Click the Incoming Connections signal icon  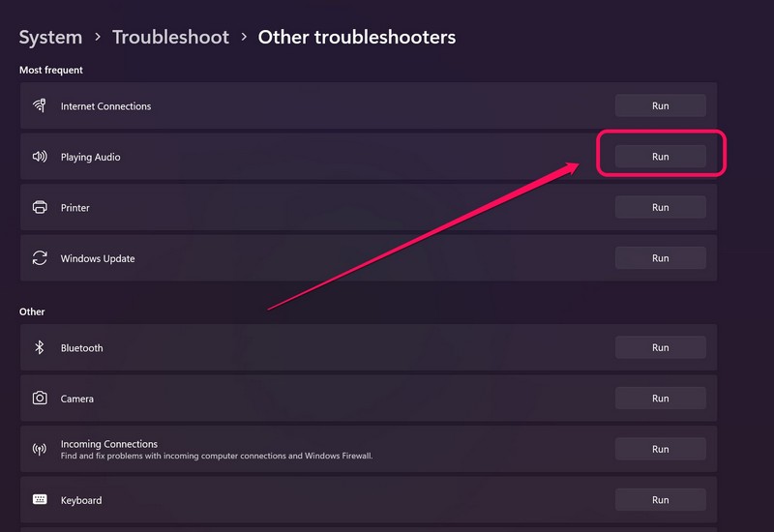(40, 449)
